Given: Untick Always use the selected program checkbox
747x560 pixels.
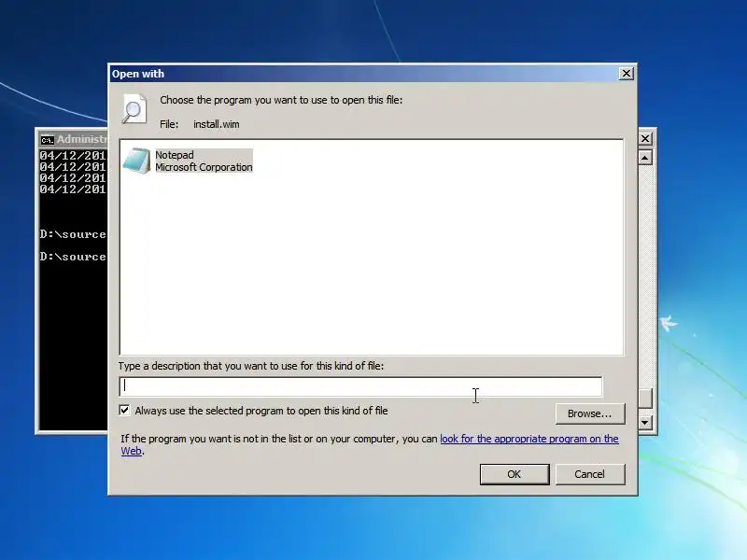Looking at the screenshot, I should click(124, 410).
